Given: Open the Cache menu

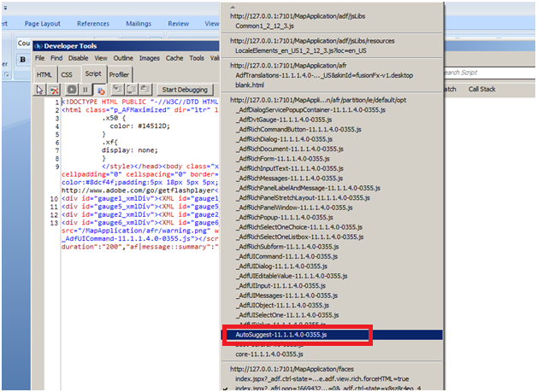Looking at the screenshot, I should pyautogui.click(x=174, y=58).
